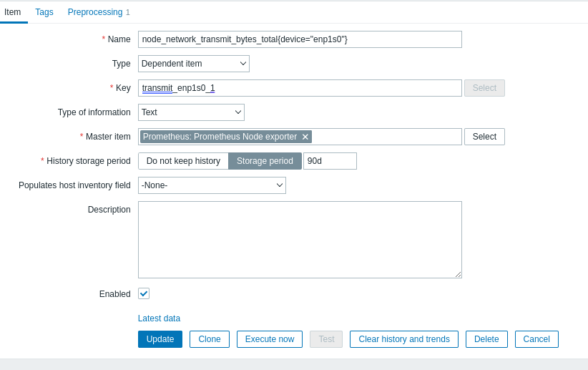The image size is (588, 370).
Task: Remove Prometheus Node exporter master item tag
Action: click(305, 137)
